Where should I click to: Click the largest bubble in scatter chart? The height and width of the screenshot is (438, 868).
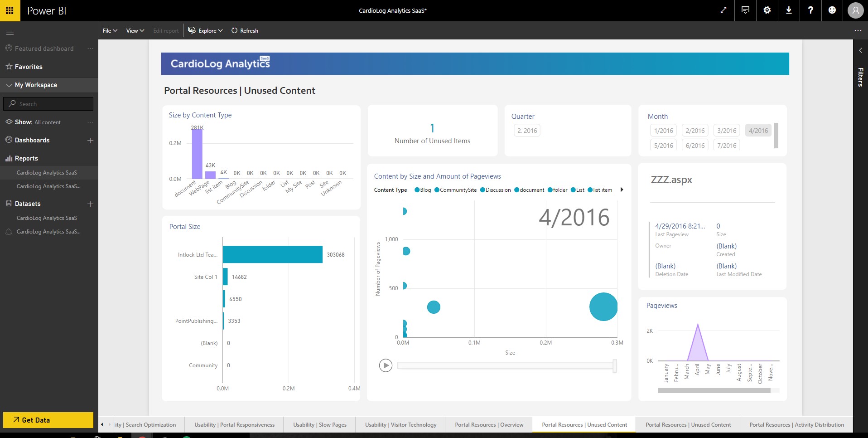pyautogui.click(x=603, y=307)
